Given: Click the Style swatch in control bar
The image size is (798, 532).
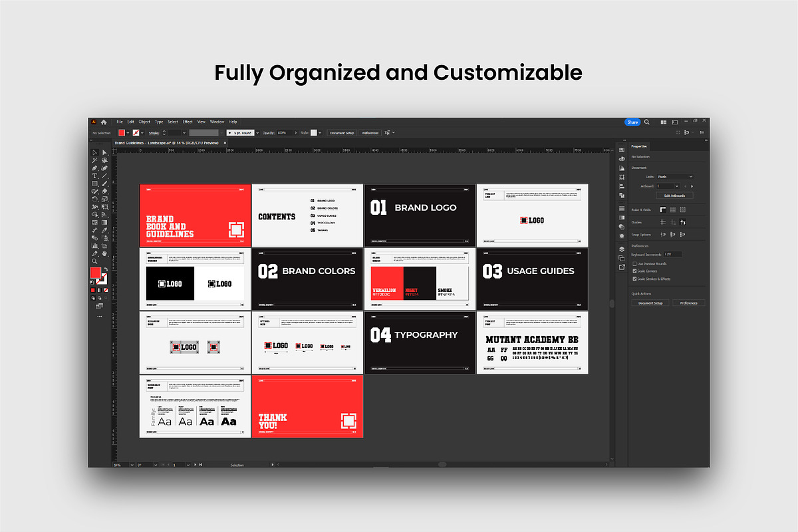Looking at the screenshot, I should 314,133.
